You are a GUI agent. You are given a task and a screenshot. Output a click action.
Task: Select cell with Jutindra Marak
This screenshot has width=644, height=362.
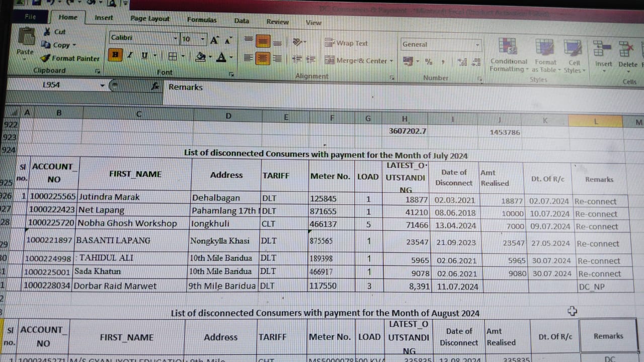click(134, 197)
